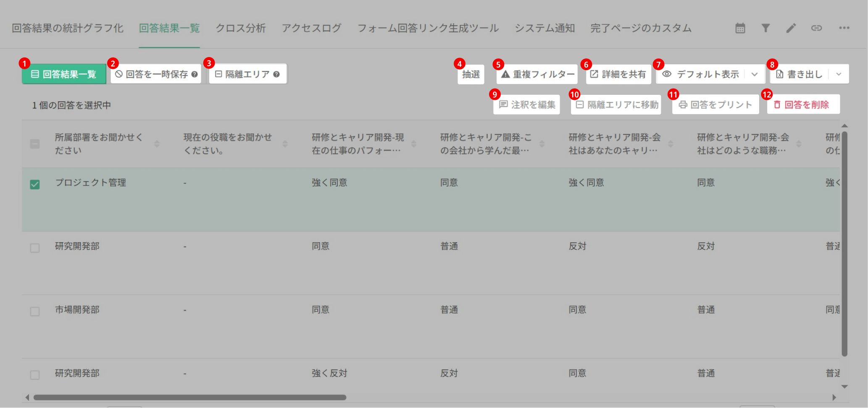Click the 重複フィルター button
The height and width of the screenshot is (408, 868).
[537, 74]
